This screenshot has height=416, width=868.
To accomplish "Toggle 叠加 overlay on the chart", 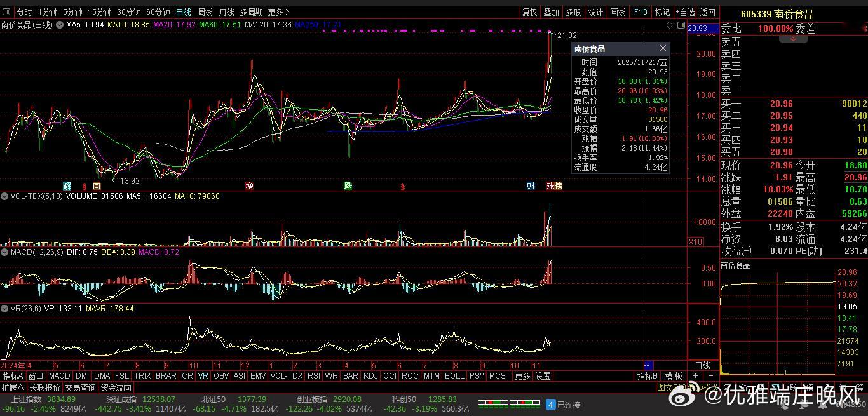I will click(x=551, y=12).
